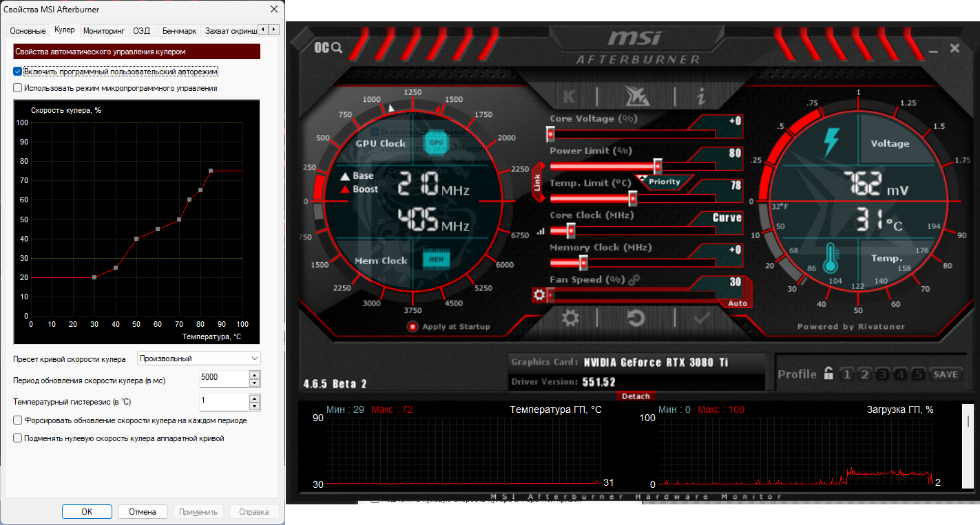Click graphics card name 'NVIDIA GeForce RTX 3080 Ti'
This screenshot has height=525, width=980.
[x=656, y=363]
